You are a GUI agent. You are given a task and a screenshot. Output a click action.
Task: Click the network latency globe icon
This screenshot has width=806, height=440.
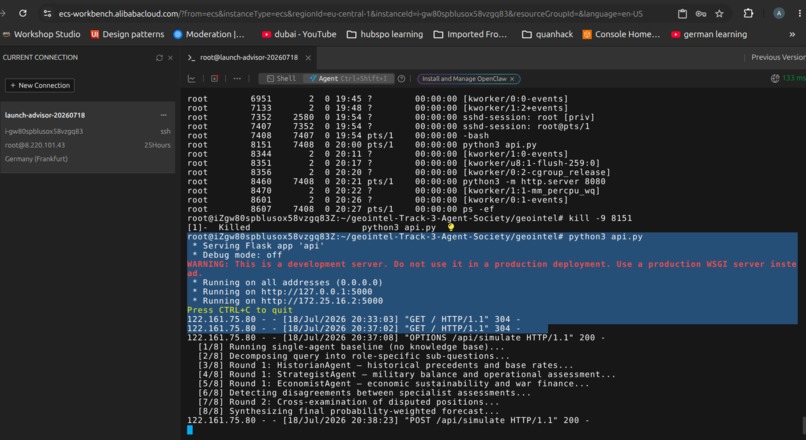[775, 78]
